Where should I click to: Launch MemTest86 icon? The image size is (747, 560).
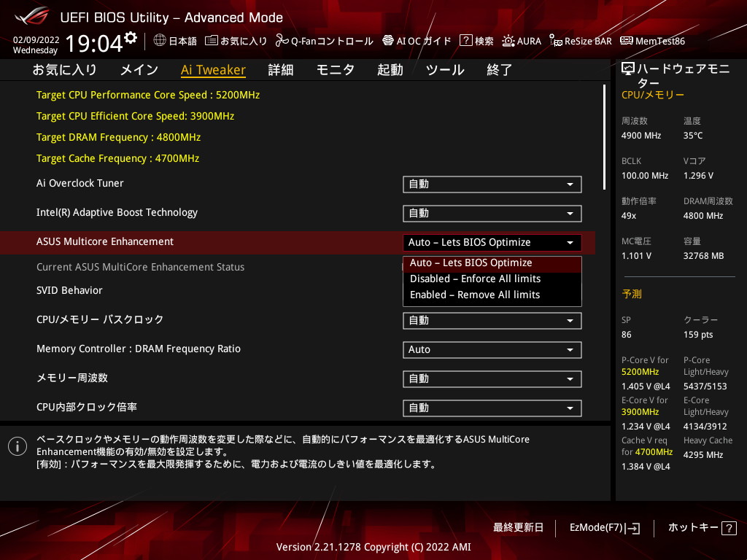tap(627, 41)
